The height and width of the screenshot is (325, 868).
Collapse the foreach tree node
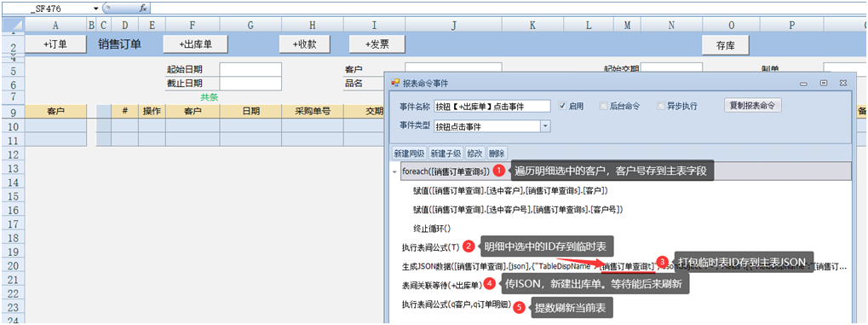[x=394, y=172]
